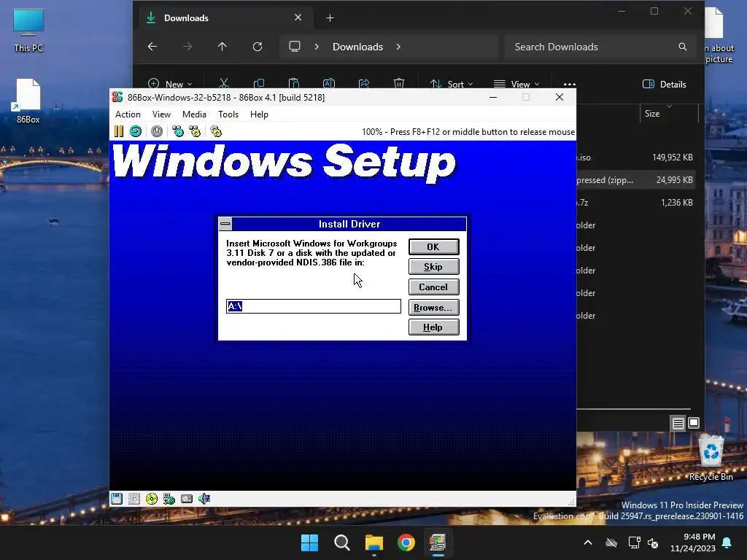Viewport: 747px width, 560px height.
Task: Send Ctrl+Alt+Esc via the toolbar icon
Action: [195, 131]
